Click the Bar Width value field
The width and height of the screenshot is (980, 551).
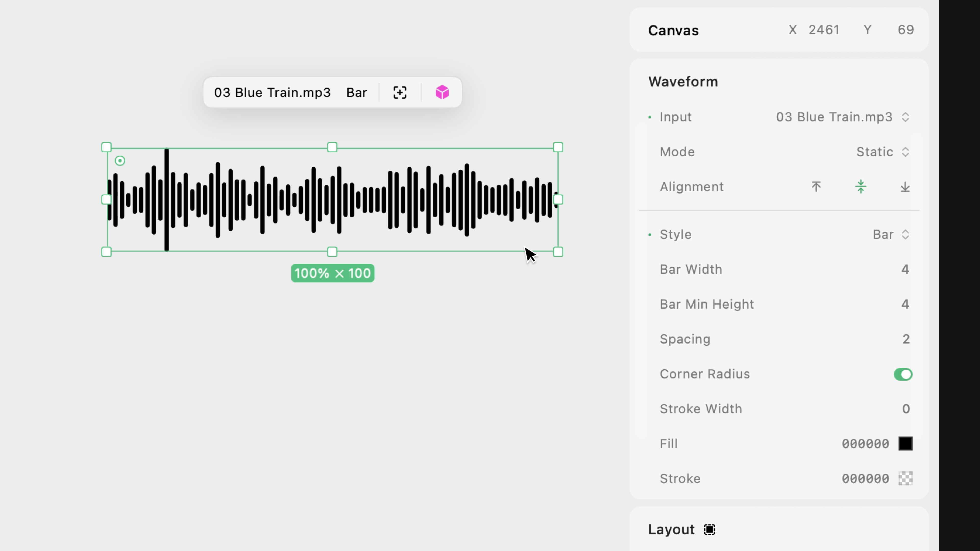point(905,269)
